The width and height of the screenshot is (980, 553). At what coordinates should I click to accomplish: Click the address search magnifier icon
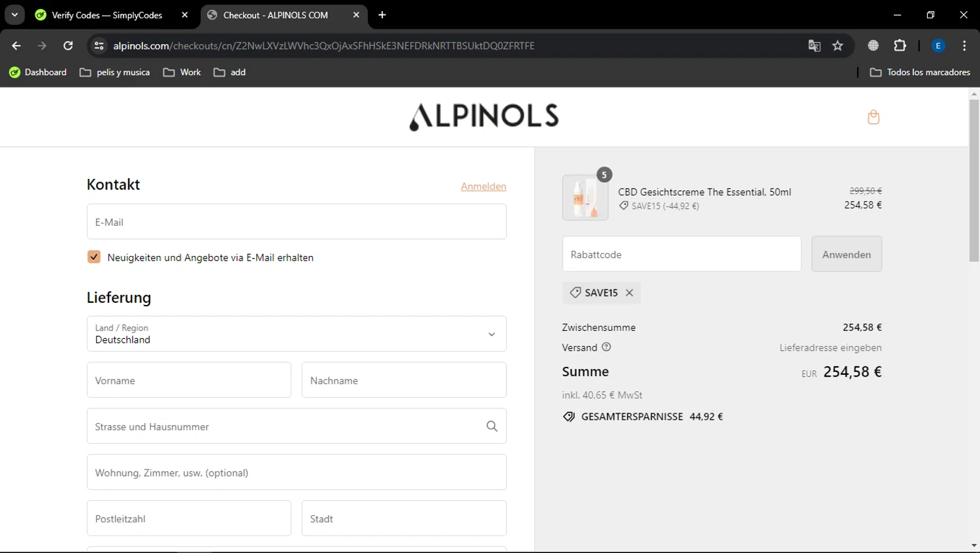492,426
